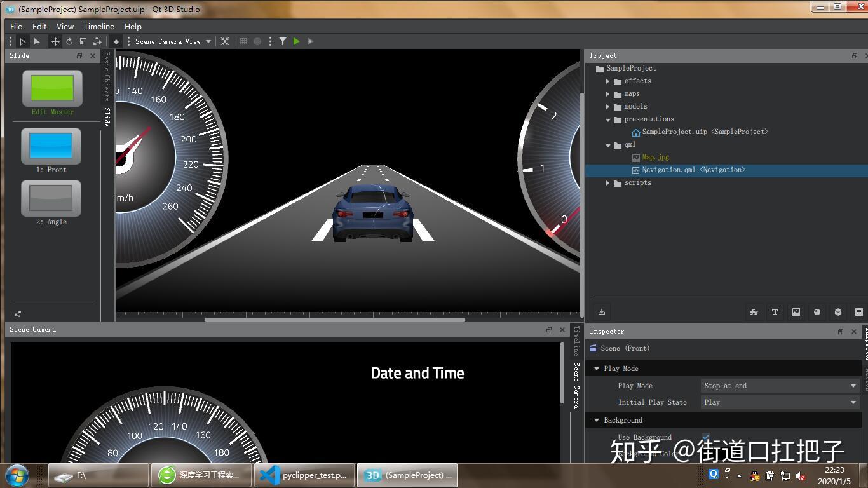Select Navigation.qml in the Project tree
The width and height of the screenshot is (868, 488).
(689, 170)
